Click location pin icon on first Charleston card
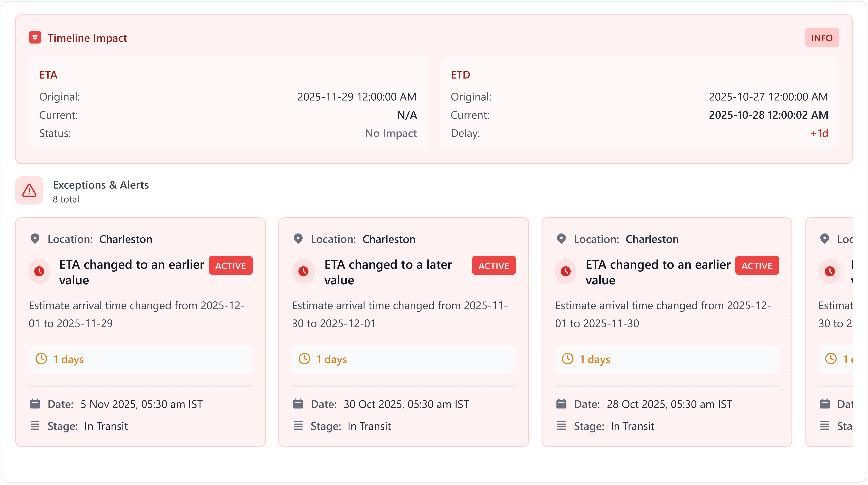868x485 pixels. point(35,239)
